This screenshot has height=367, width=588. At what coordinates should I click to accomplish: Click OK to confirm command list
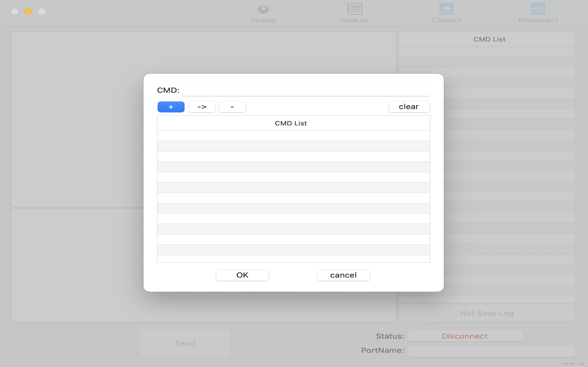click(x=242, y=275)
